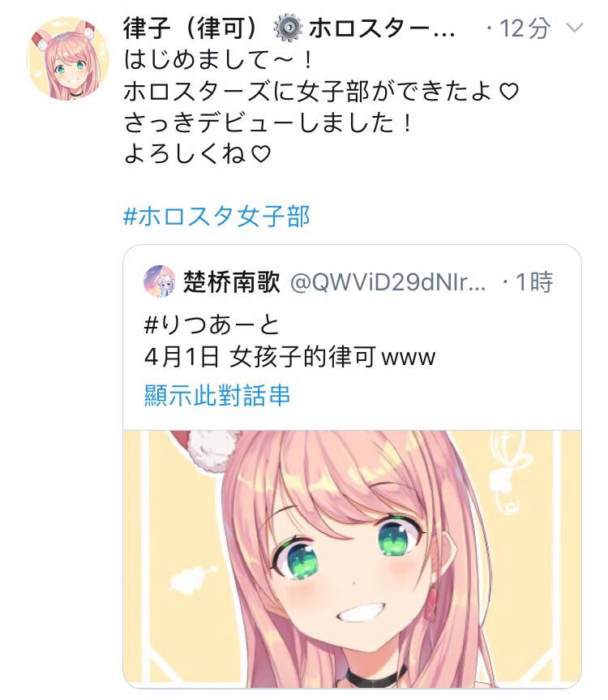The height and width of the screenshot is (700, 608).
Task: Open the ホロスター... part of author name
Action: [382, 28]
